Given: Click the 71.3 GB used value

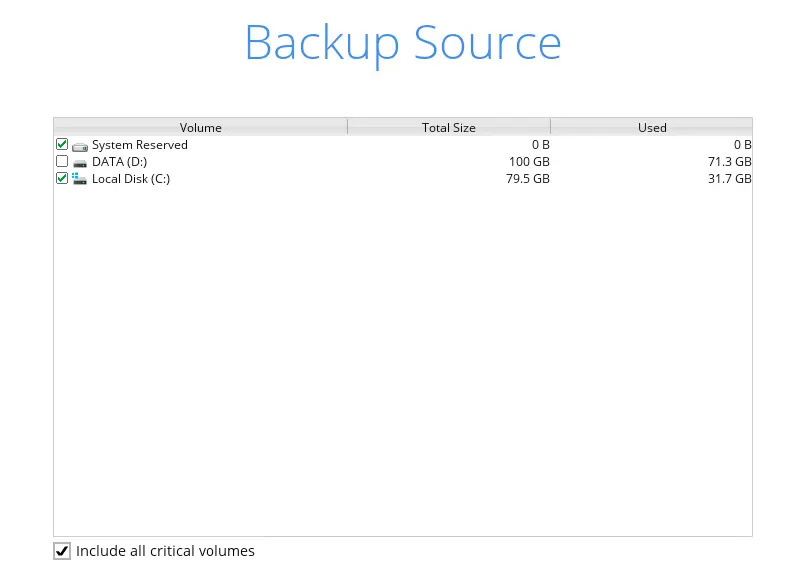Looking at the screenshot, I should pyautogui.click(x=729, y=162).
